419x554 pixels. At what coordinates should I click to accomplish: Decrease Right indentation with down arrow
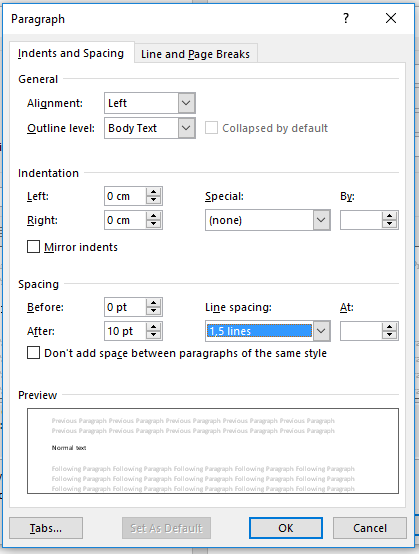coord(154,224)
